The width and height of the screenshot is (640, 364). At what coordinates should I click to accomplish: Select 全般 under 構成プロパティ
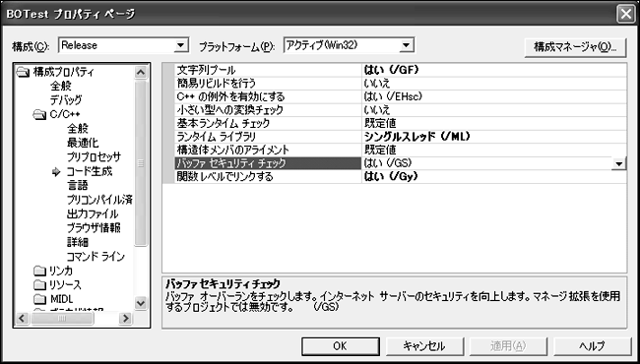[x=60, y=87]
